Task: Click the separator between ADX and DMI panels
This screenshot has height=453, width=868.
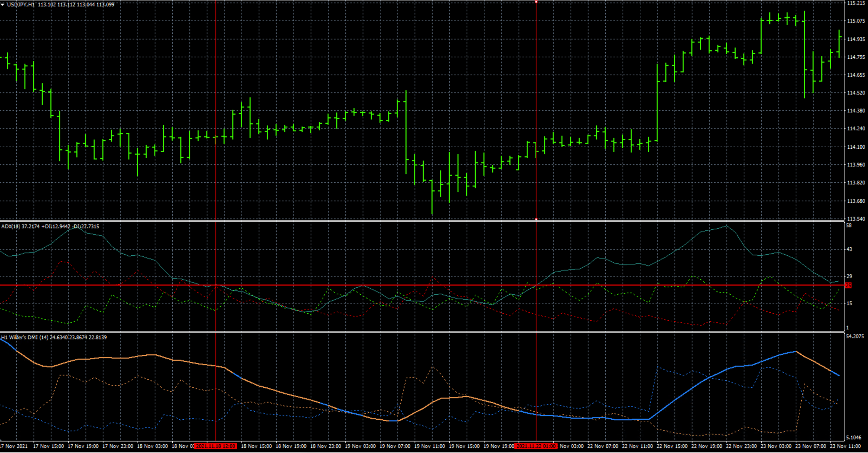Action: 417,332
